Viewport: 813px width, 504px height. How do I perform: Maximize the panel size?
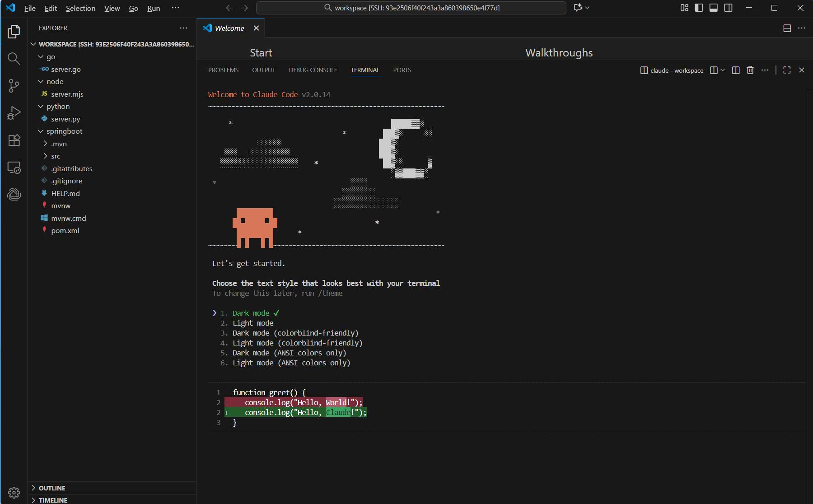click(787, 70)
